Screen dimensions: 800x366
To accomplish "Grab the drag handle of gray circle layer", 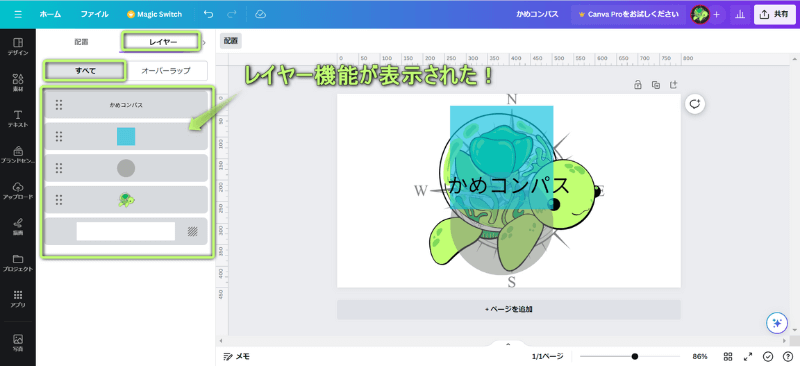I will coord(59,168).
